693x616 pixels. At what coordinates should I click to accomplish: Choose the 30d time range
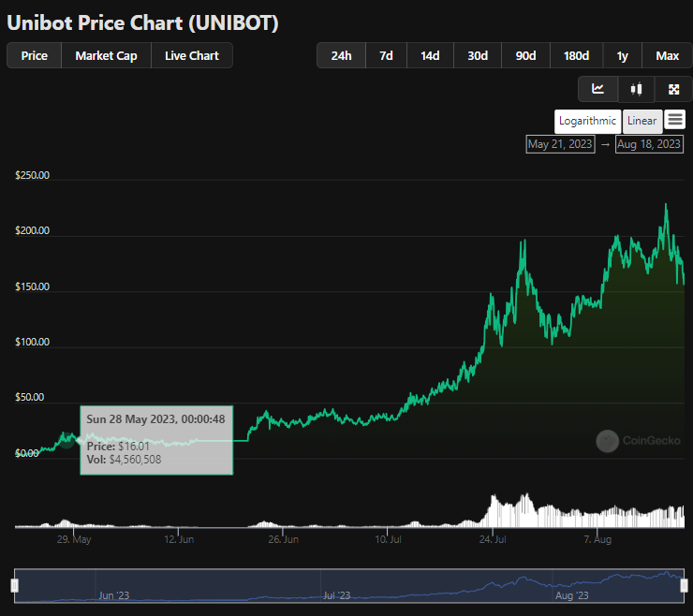[x=478, y=55]
